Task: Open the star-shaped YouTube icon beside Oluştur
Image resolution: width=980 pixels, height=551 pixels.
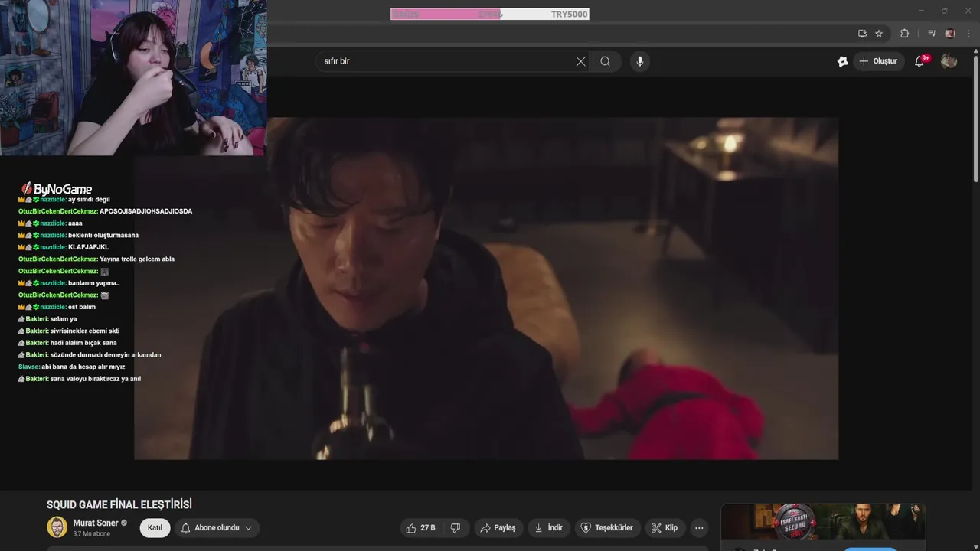Action: (x=842, y=61)
